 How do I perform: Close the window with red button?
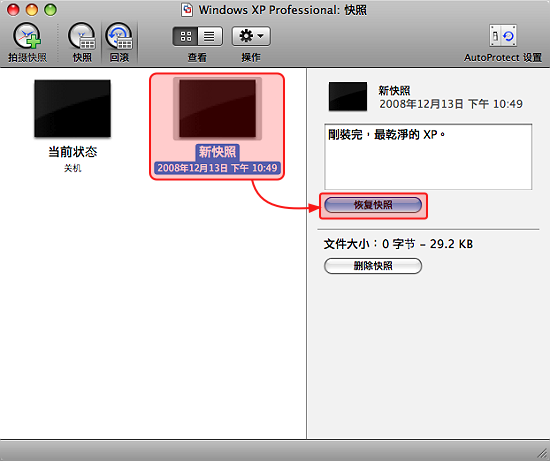(x=13, y=10)
